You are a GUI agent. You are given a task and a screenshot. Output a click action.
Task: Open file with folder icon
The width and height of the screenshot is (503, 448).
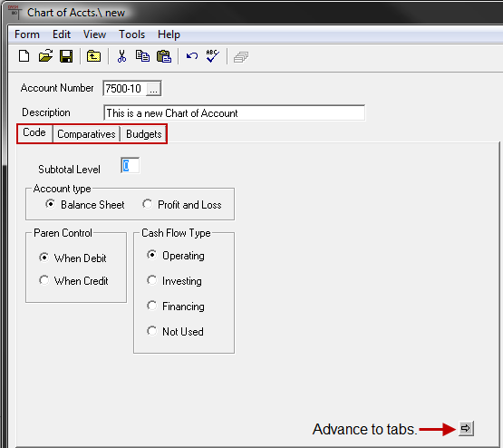pyautogui.click(x=45, y=56)
